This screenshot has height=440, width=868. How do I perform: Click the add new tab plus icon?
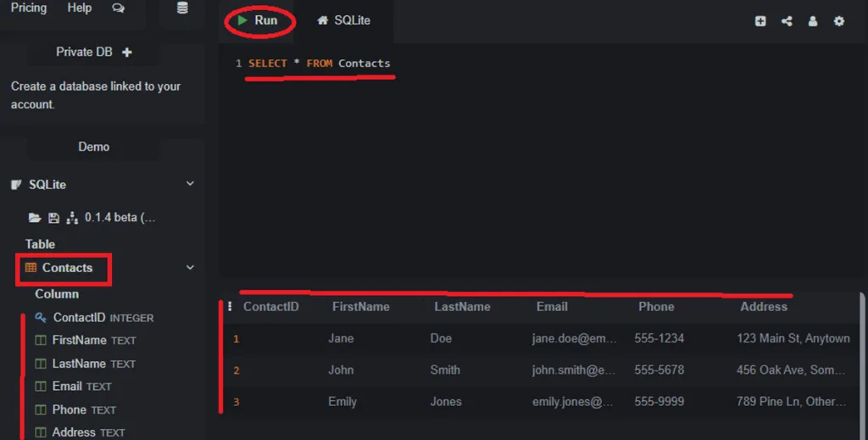pos(760,21)
